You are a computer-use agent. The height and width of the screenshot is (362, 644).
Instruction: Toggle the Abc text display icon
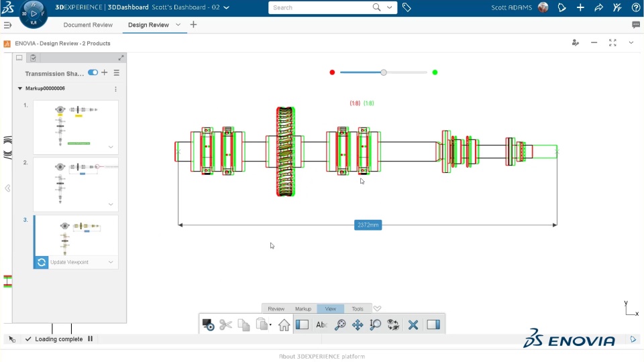click(x=321, y=324)
